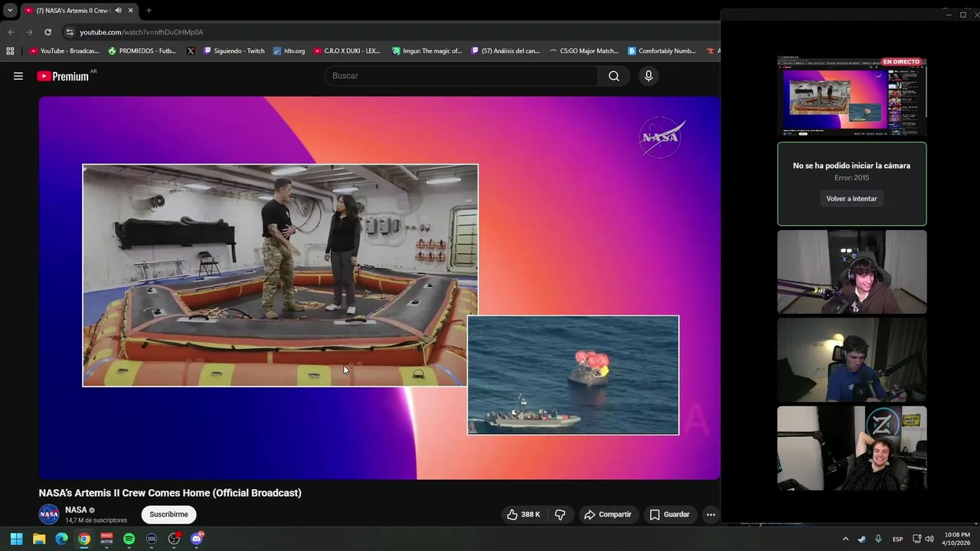Click the search magnifier button
980x551 pixels.
point(614,76)
